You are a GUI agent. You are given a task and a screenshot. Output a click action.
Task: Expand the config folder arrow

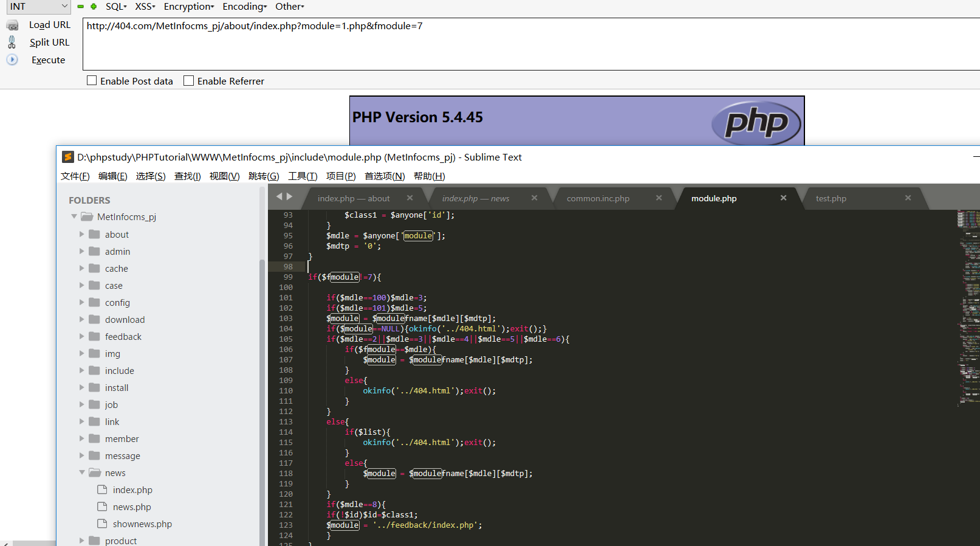pyautogui.click(x=81, y=302)
